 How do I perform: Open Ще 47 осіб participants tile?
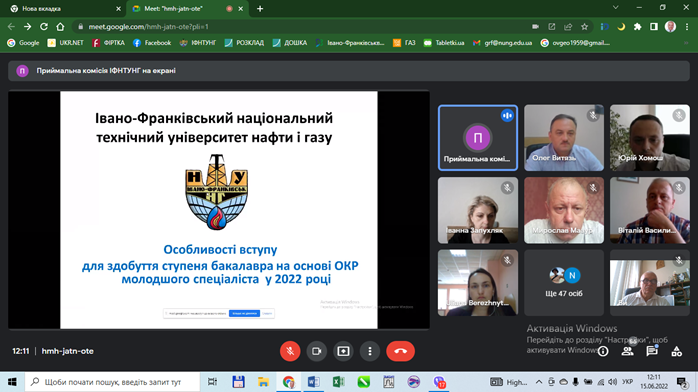point(564,283)
